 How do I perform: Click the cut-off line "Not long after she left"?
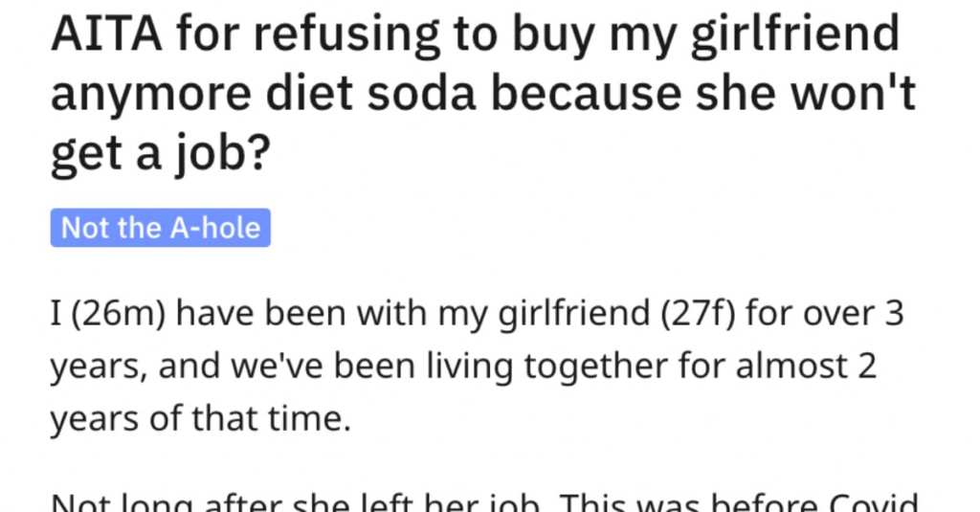click(x=485, y=503)
